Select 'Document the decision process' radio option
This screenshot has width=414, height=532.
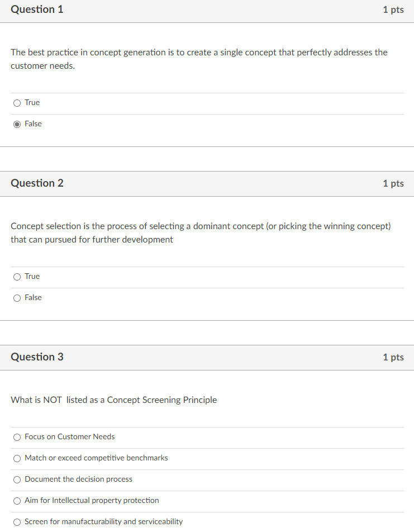[17, 479]
